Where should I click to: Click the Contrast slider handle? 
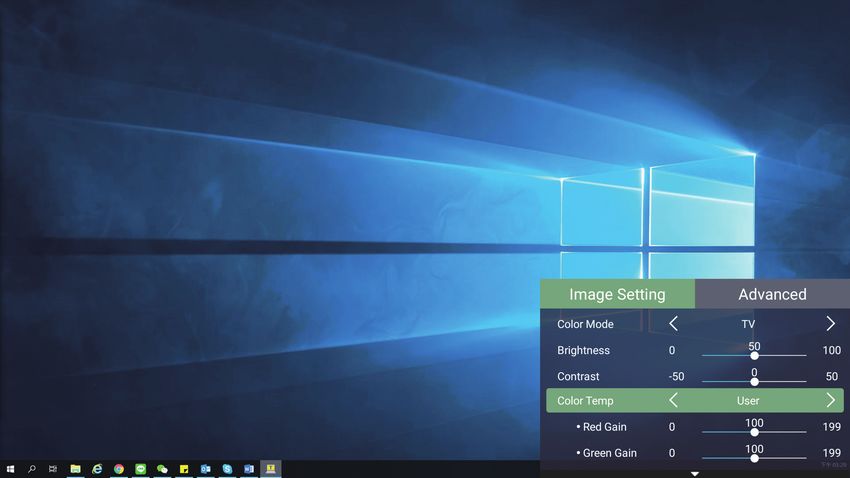coord(754,382)
